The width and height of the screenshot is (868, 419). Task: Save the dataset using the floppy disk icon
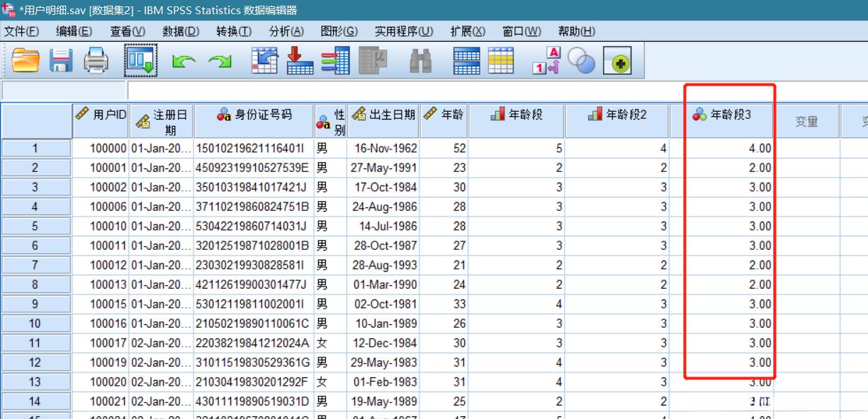click(x=62, y=61)
